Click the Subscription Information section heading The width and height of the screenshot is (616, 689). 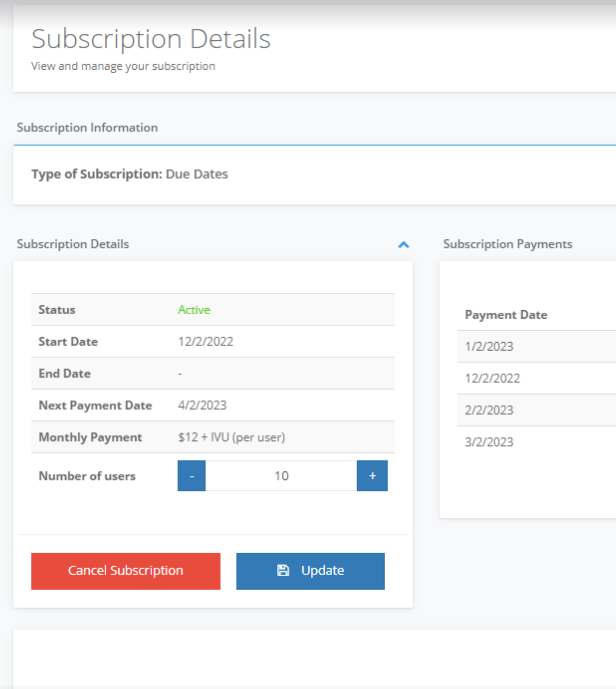click(87, 127)
